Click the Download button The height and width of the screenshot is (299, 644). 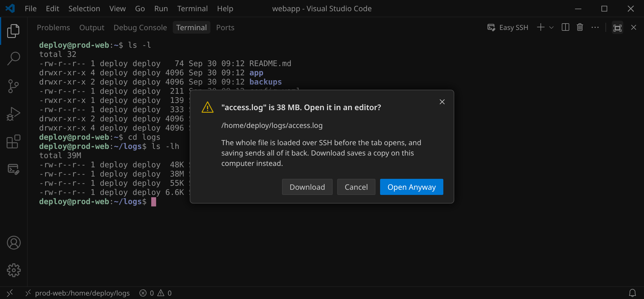tap(307, 187)
